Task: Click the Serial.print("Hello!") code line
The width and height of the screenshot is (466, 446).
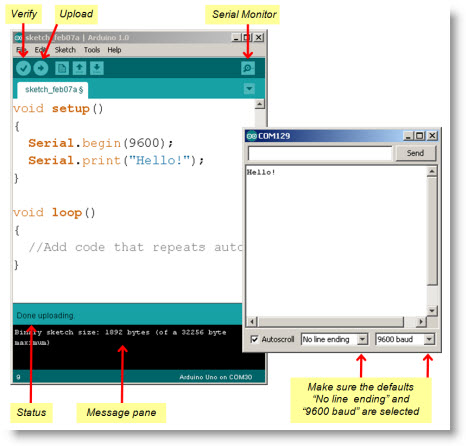Action: (x=116, y=161)
